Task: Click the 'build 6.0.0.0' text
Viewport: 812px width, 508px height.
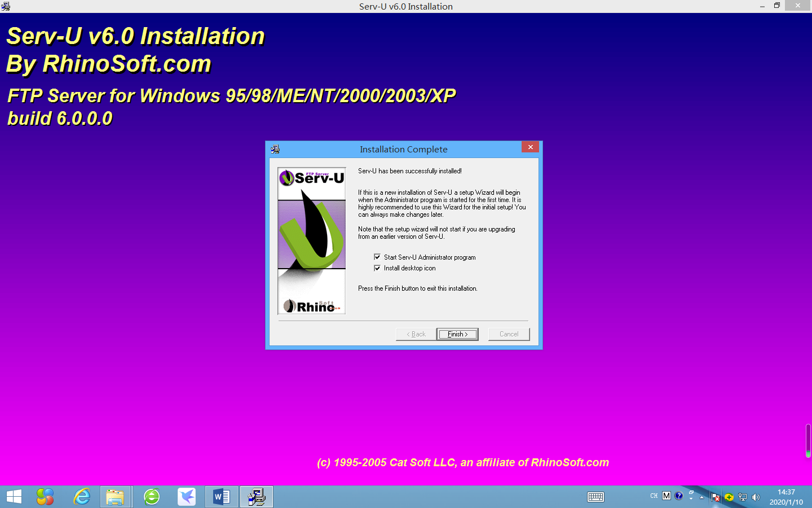Action: click(60, 119)
